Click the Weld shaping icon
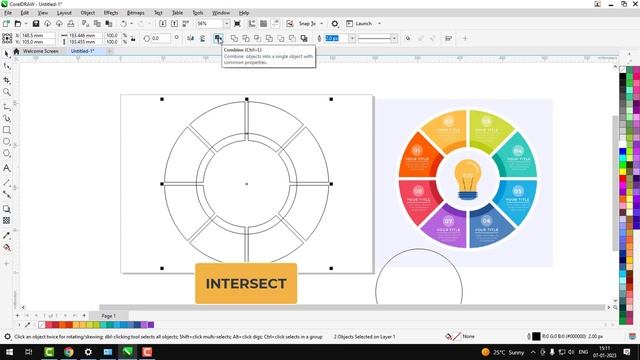Image resolution: width=640 pixels, height=360 pixels. [234, 38]
